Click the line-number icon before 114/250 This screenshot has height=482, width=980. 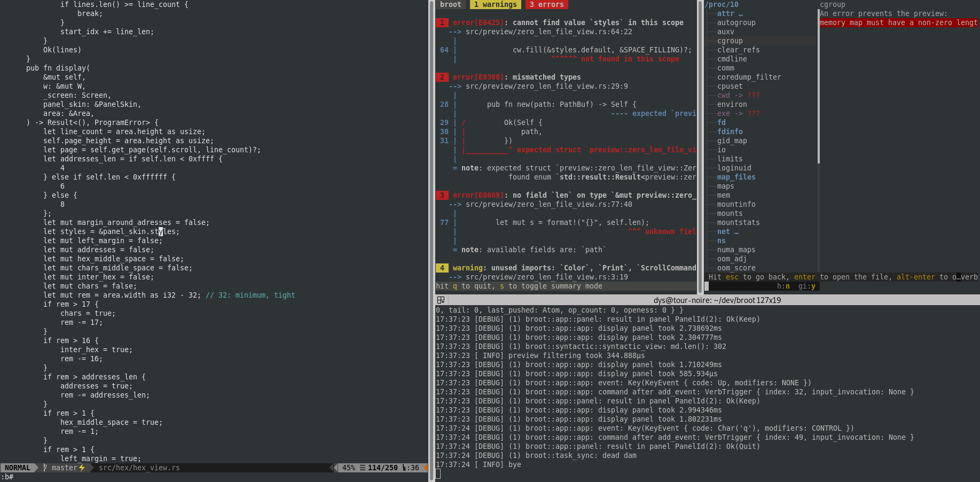(363, 468)
